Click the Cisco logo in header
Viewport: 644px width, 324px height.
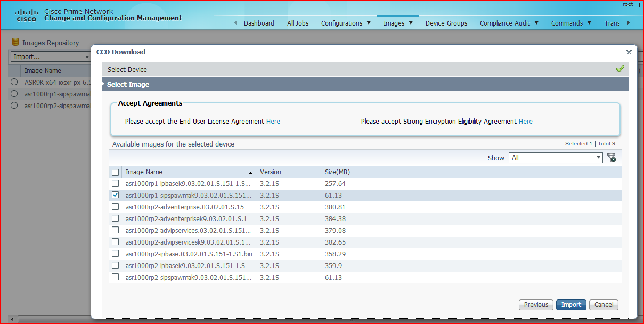pyautogui.click(x=27, y=15)
